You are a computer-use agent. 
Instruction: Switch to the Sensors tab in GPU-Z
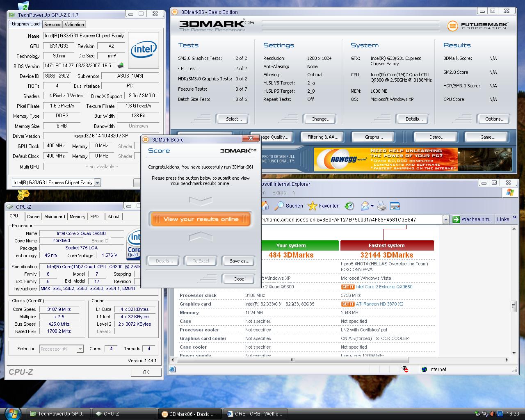pyautogui.click(x=52, y=25)
